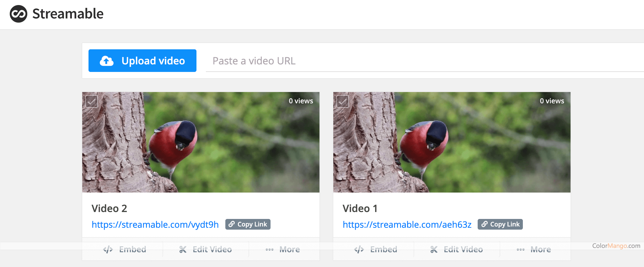Screen dimensions: 644x267
Task: Click the Streamable infinity logo icon
Action: [x=19, y=14]
